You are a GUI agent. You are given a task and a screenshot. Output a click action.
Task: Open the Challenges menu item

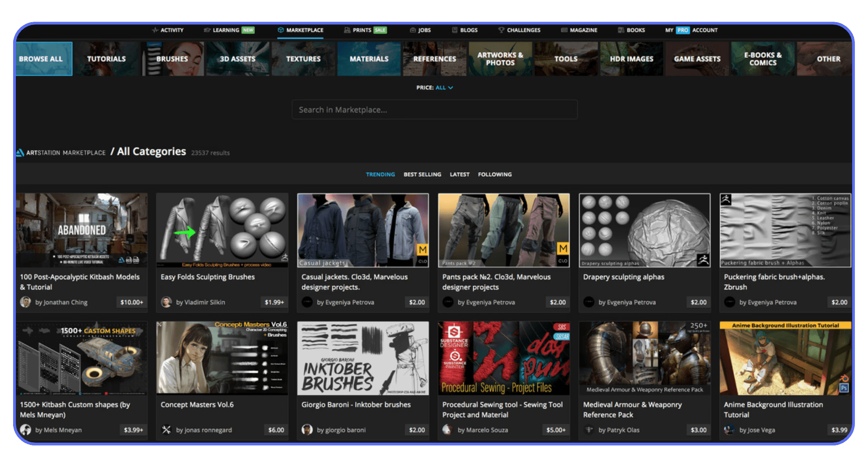(519, 30)
